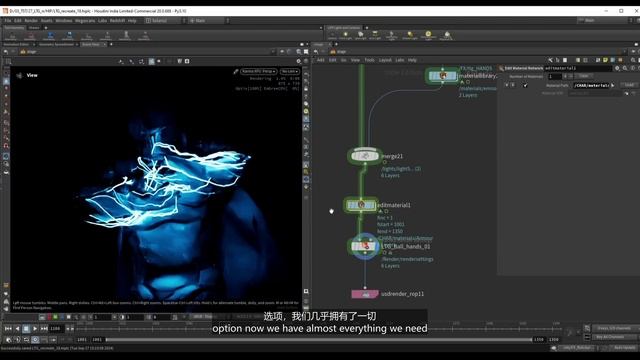
Task: Toggle the material enable checkbox
Action: [525, 85]
